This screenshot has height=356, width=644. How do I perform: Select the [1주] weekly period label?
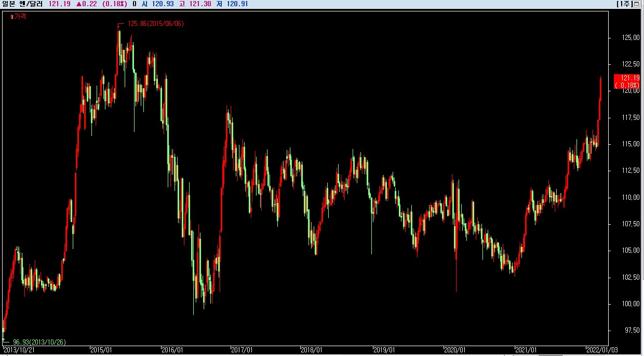(624, 4)
